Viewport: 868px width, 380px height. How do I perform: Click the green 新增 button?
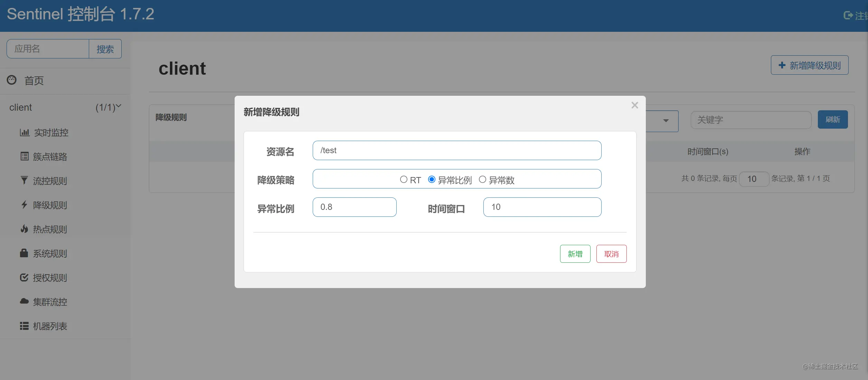(x=575, y=254)
